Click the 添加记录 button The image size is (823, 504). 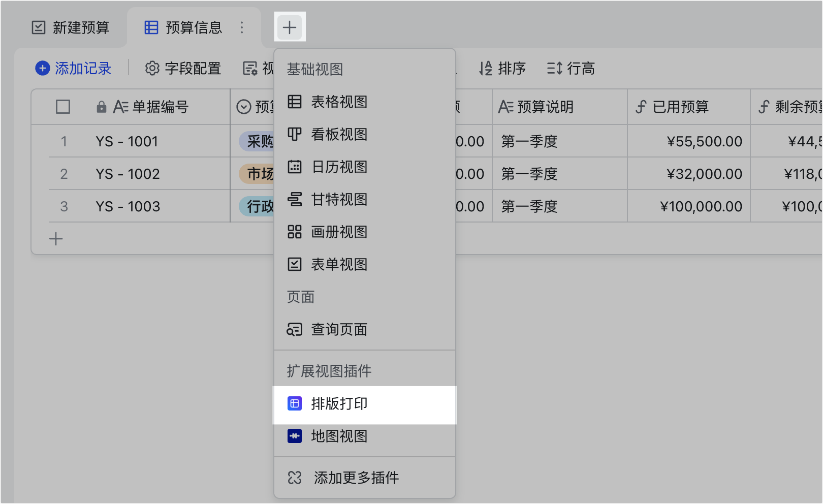73,68
